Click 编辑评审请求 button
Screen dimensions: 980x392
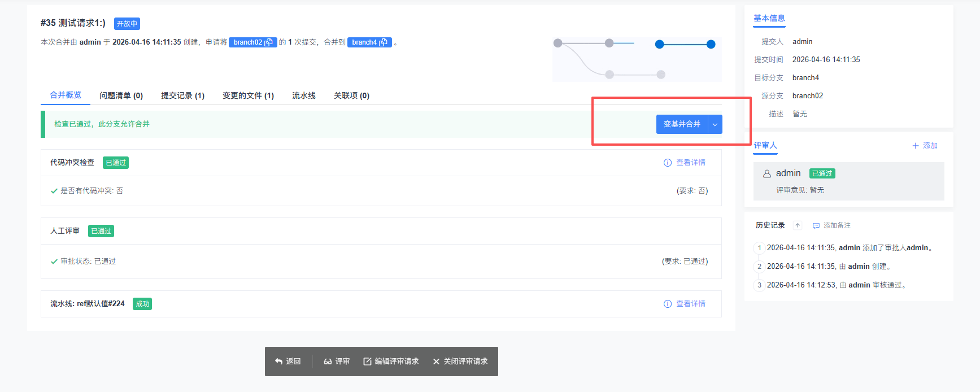point(391,361)
